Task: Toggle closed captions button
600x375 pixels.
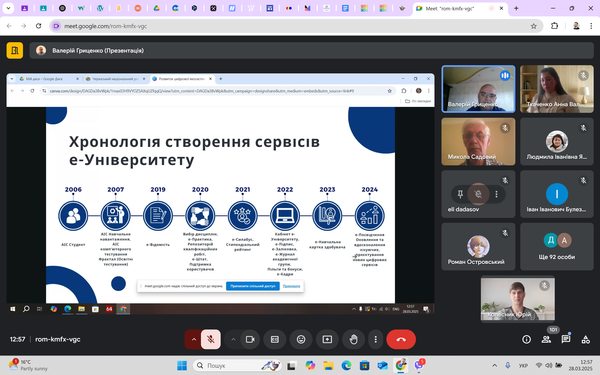Action: coord(275,339)
